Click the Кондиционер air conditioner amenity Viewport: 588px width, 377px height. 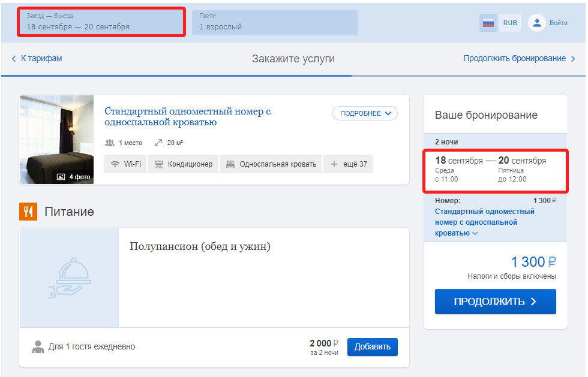click(183, 164)
